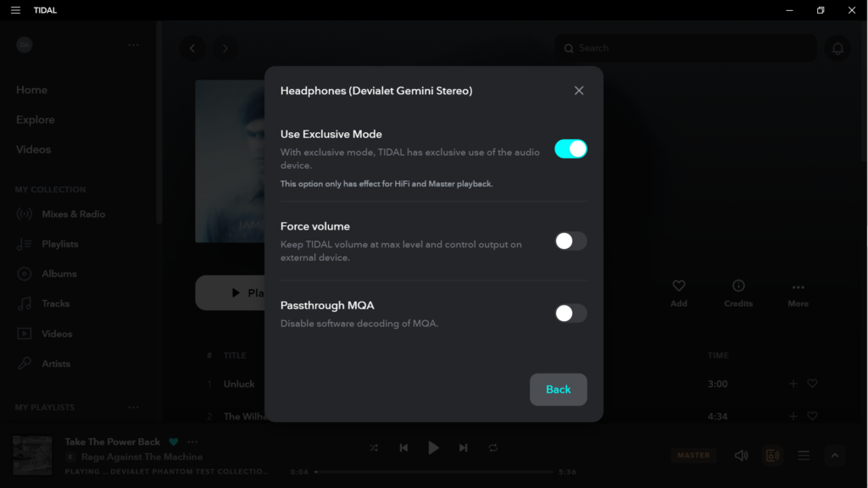
Task: View album Credits
Action: click(738, 293)
